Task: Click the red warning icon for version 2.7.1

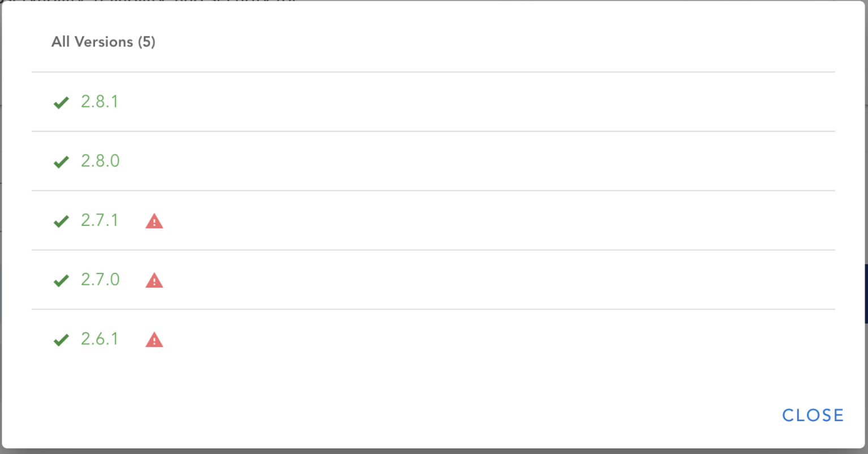Action: pyautogui.click(x=154, y=221)
